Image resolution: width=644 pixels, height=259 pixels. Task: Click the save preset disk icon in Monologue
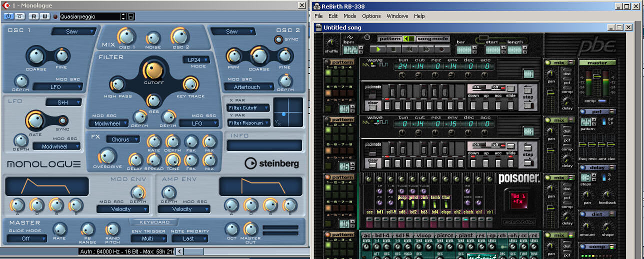tap(130, 16)
